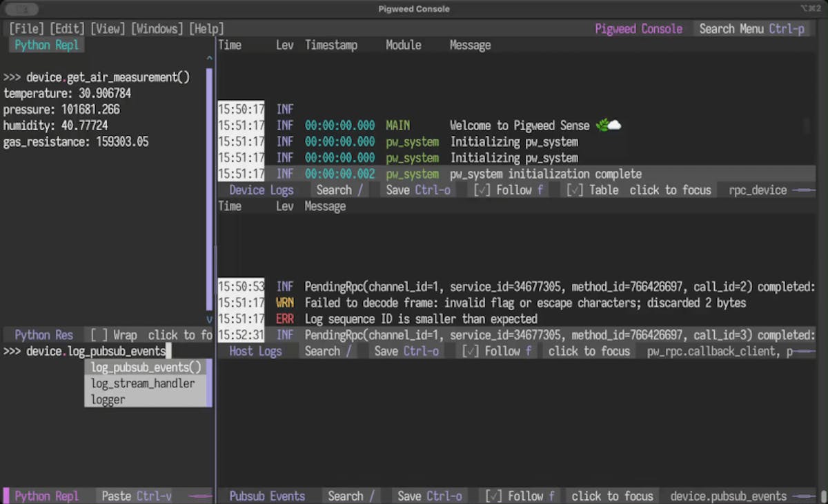Open the [View] menu

(x=108, y=29)
